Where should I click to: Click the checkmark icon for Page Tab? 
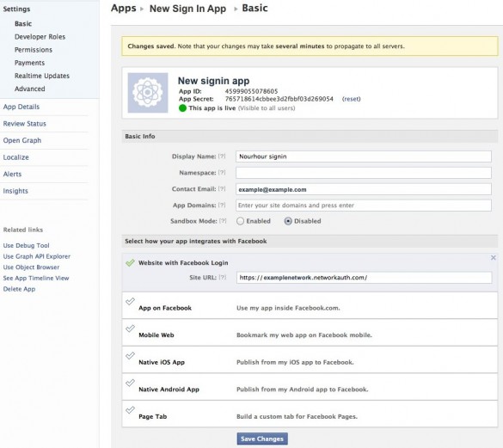pos(130,410)
